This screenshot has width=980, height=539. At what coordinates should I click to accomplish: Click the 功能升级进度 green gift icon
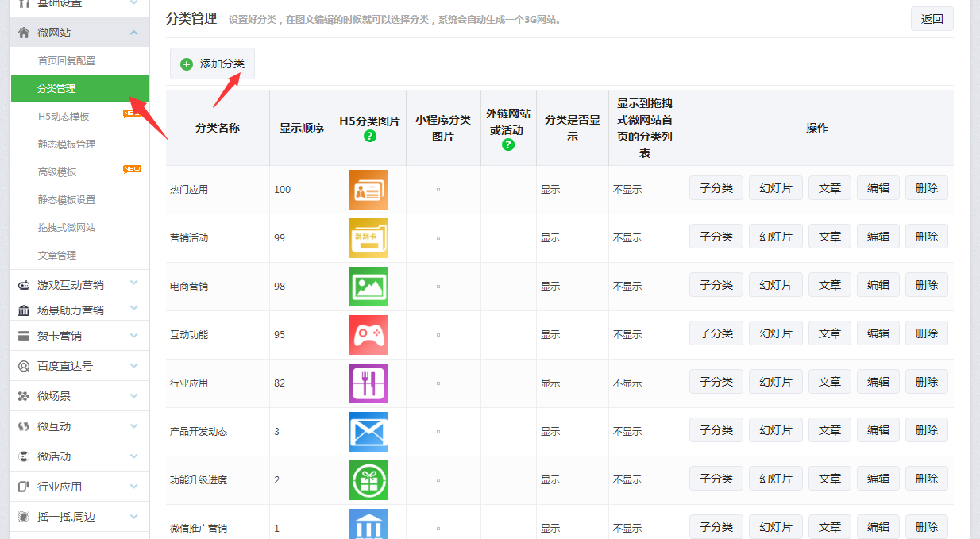tap(368, 479)
